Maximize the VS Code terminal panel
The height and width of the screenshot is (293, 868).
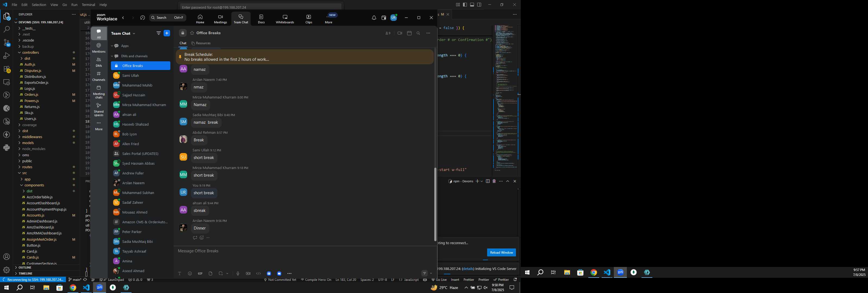[x=508, y=181]
